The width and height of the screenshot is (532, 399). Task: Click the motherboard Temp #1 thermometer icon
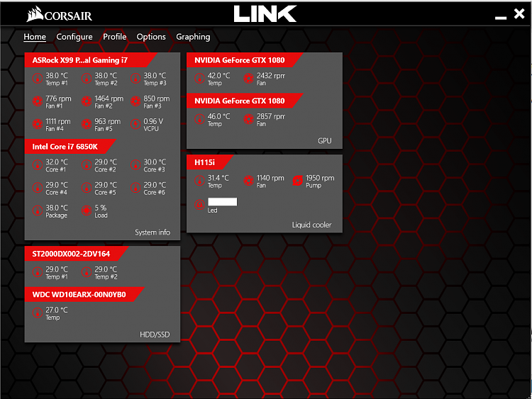38,79
